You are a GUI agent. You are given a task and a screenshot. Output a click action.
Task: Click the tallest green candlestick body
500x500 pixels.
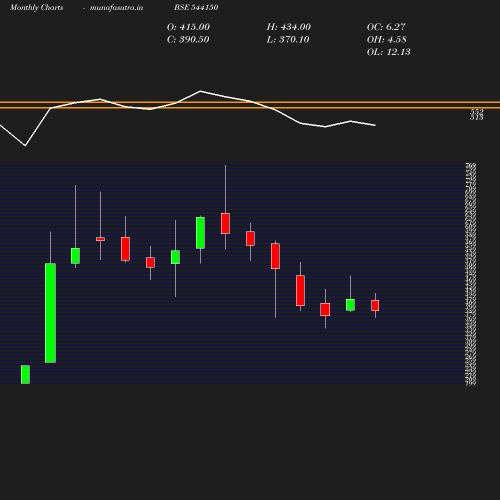click(50, 313)
